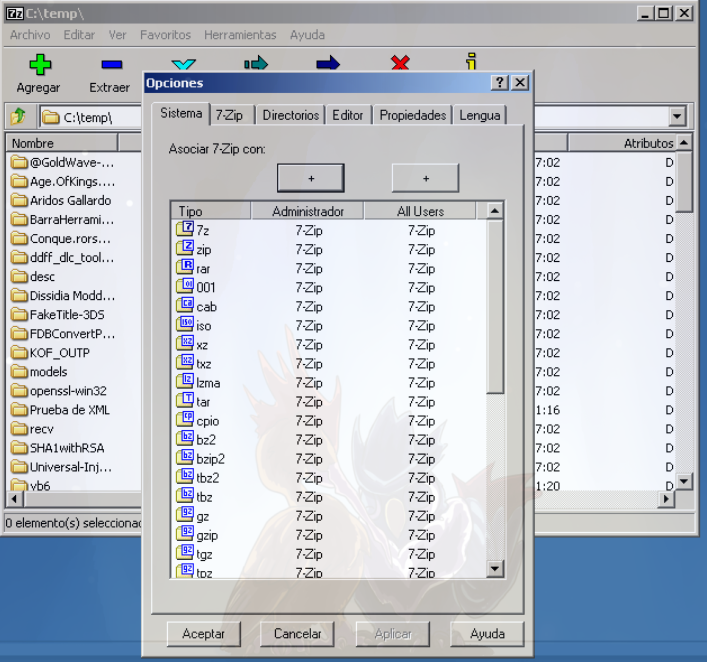707x662 pixels.
Task: Click the Tipo column header
Action: tap(211, 211)
